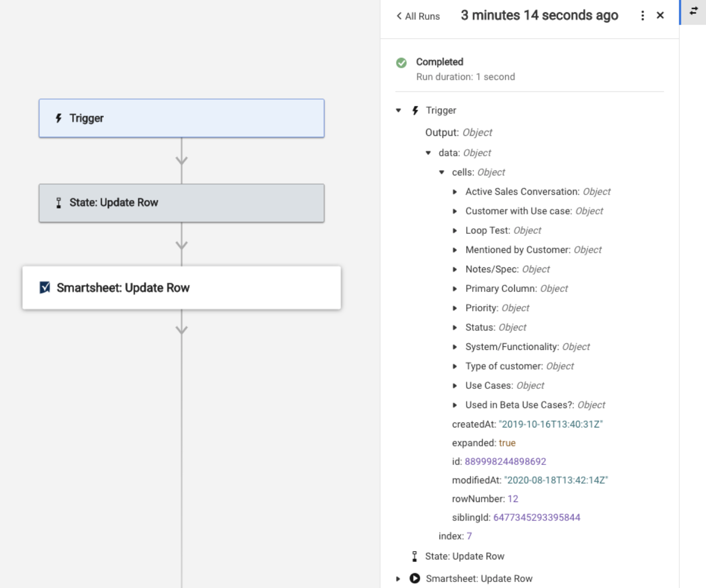Expand Active Sales Conversation object
Image resolution: width=706 pixels, height=588 pixels.
[x=455, y=192]
